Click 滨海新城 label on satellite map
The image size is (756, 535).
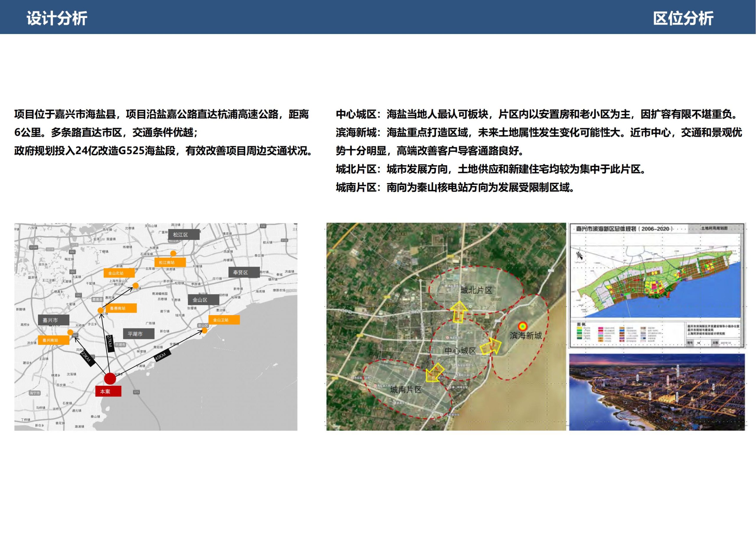pos(526,336)
